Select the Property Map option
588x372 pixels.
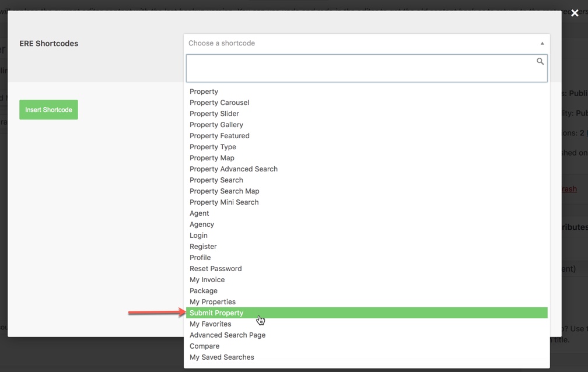click(367, 158)
